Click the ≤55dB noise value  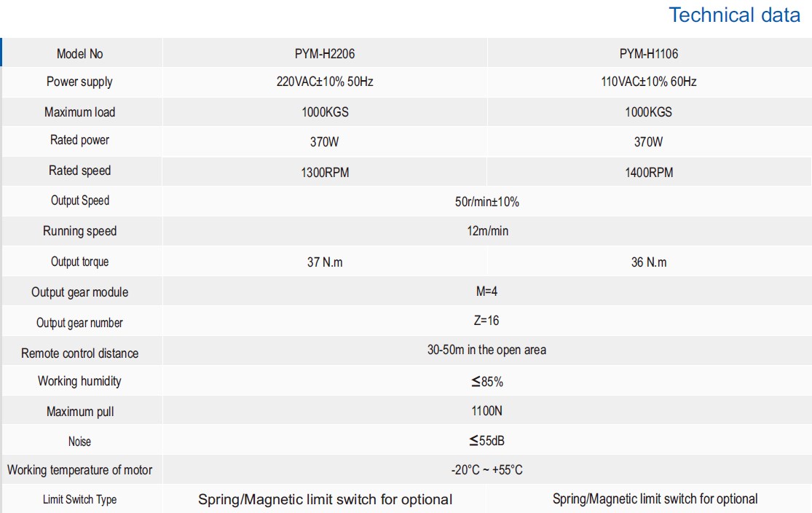tap(486, 441)
